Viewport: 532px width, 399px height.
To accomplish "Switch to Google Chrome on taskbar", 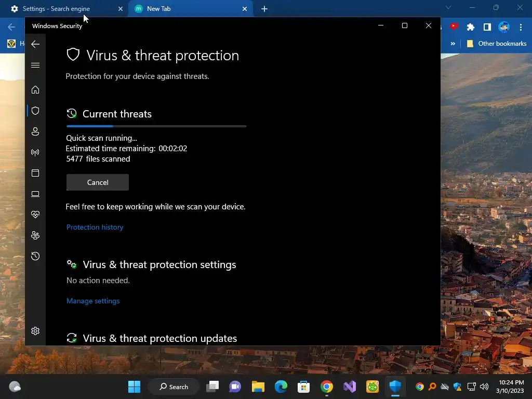I will click(x=327, y=387).
